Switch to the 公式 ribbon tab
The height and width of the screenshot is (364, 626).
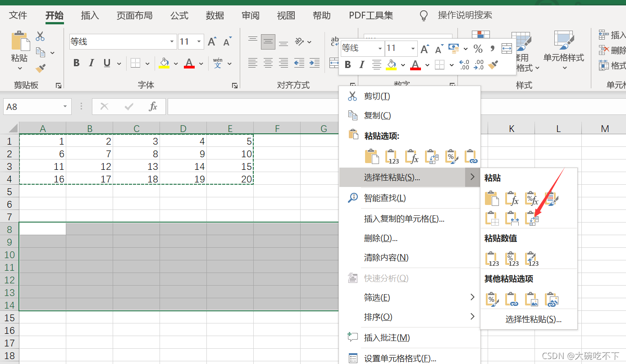pos(179,15)
